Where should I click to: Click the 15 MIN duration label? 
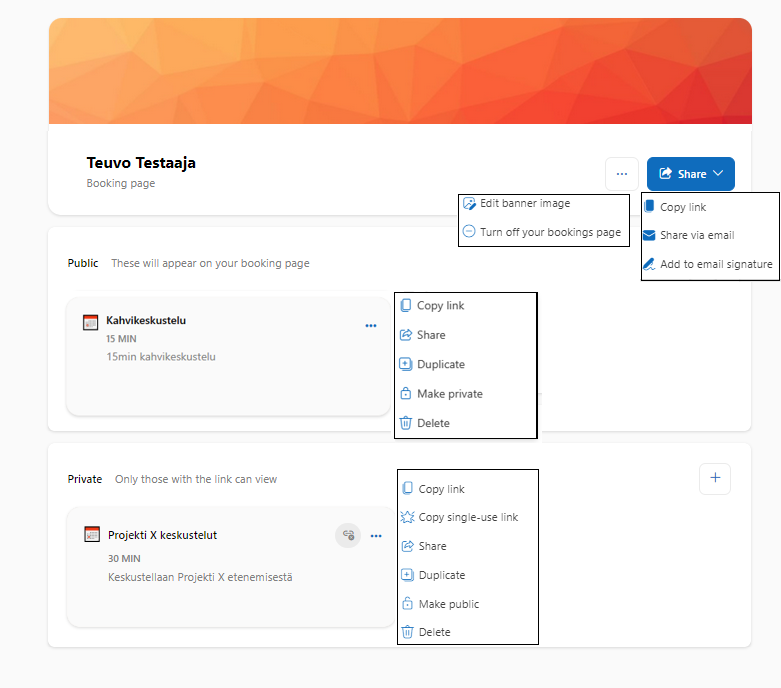pyautogui.click(x=121, y=339)
